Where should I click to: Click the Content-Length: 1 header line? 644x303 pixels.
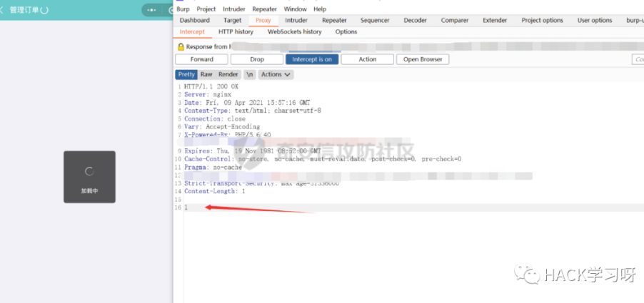tap(215, 192)
